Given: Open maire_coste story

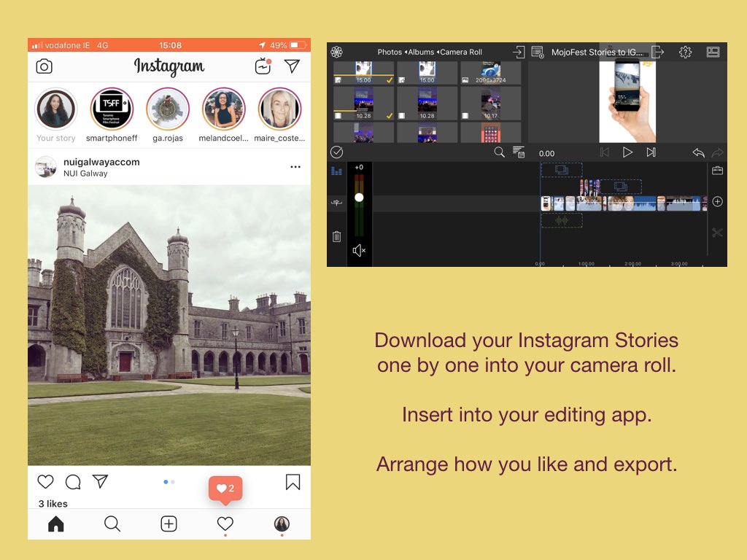Looking at the screenshot, I should pos(279,109).
